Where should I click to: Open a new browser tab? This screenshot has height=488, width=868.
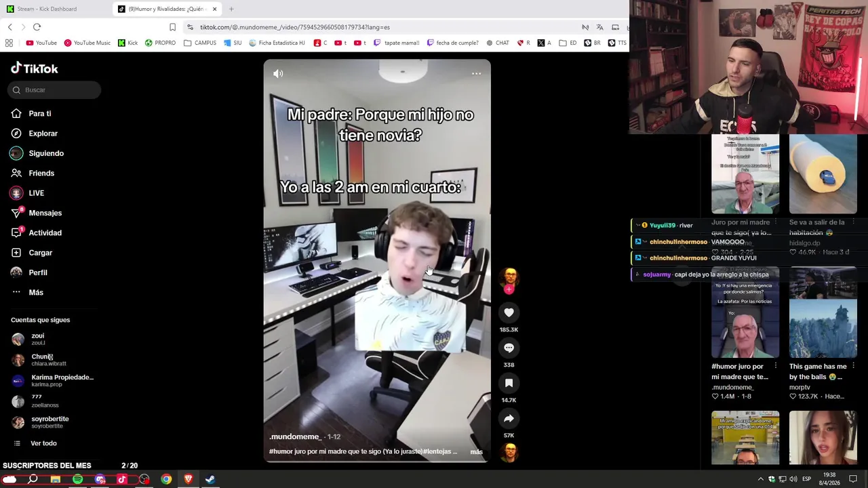point(231,9)
